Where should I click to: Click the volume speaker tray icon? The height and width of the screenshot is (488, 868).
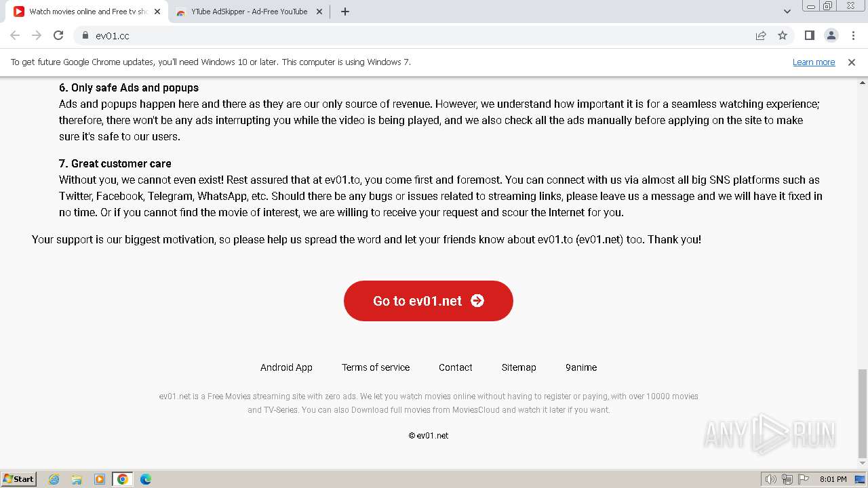coord(770,479)
